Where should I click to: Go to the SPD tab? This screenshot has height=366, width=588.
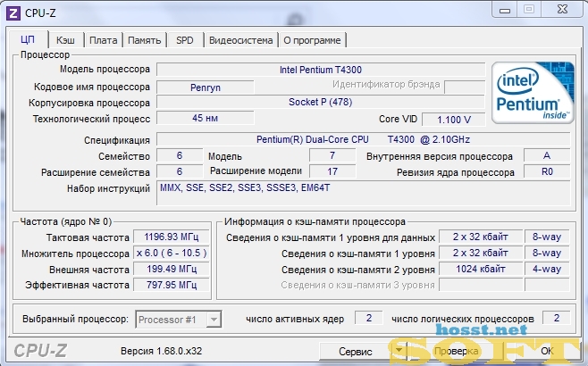(x=184, y=40)
